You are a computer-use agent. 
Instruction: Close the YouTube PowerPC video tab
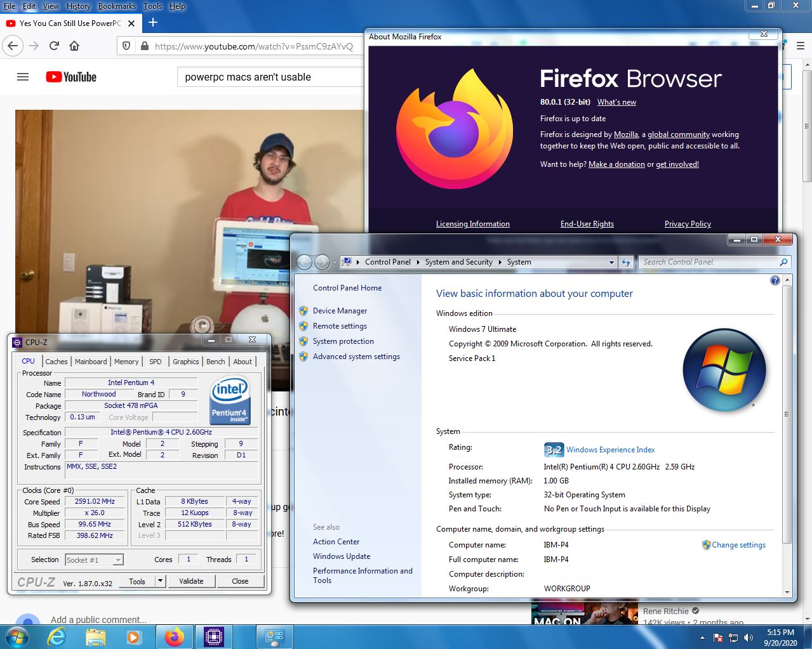131,23
